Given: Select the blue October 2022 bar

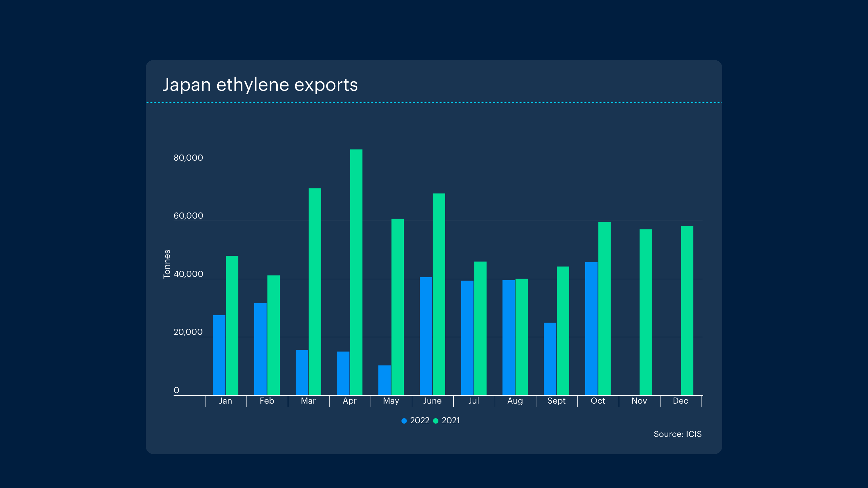Looking at the screenshot, I should [x=591, y=328].
